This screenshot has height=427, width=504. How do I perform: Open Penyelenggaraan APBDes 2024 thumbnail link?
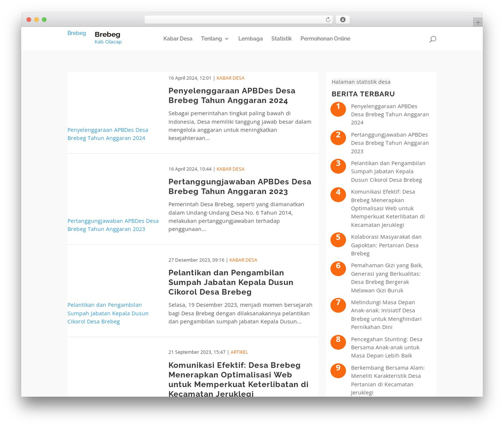point(108,134)
